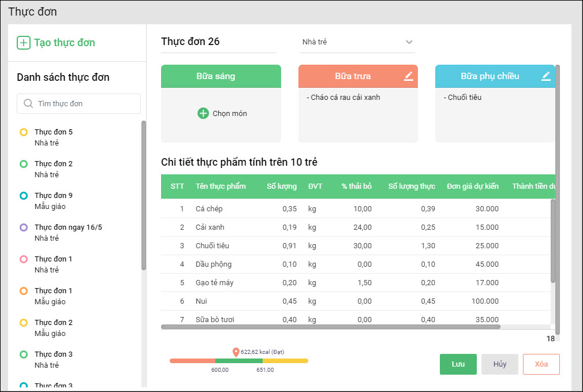Select the yellow circle of Thực đơn 5

(24, 132)
